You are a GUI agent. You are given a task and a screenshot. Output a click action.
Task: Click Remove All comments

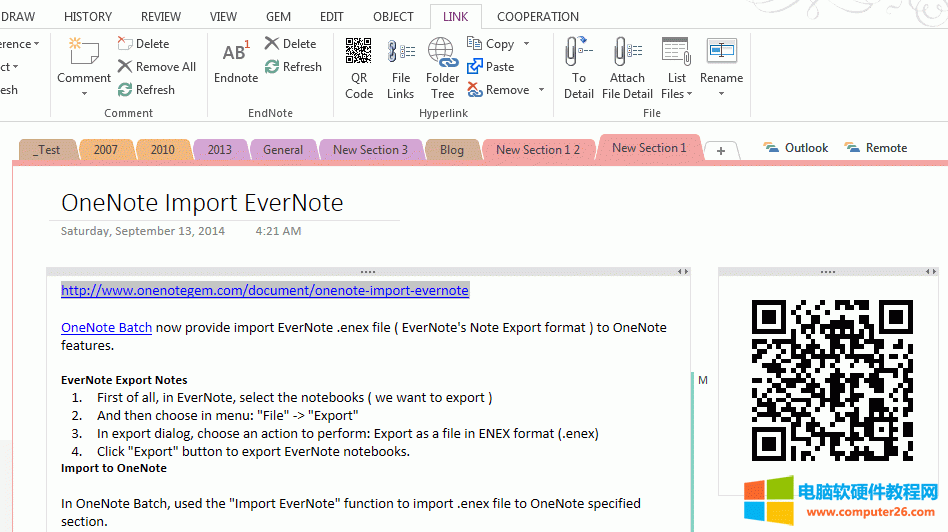[x=157, y=67]
